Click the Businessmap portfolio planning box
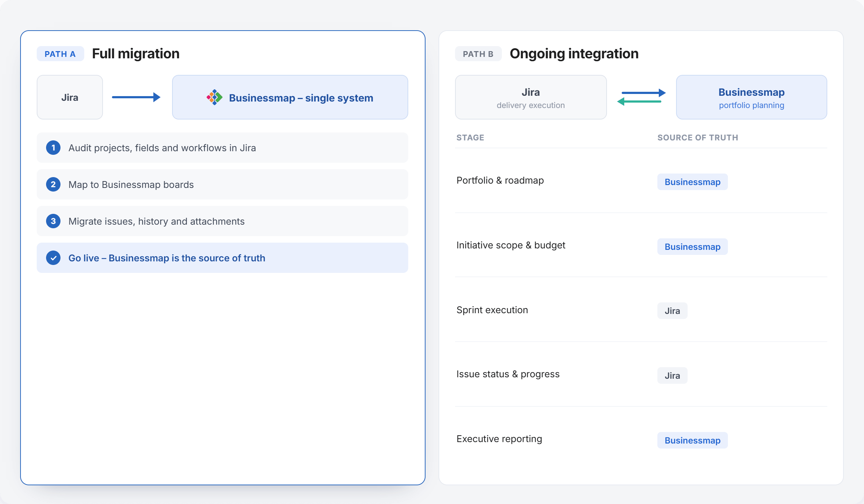Viewport: 864px width, 504px height. coord(752,97)
